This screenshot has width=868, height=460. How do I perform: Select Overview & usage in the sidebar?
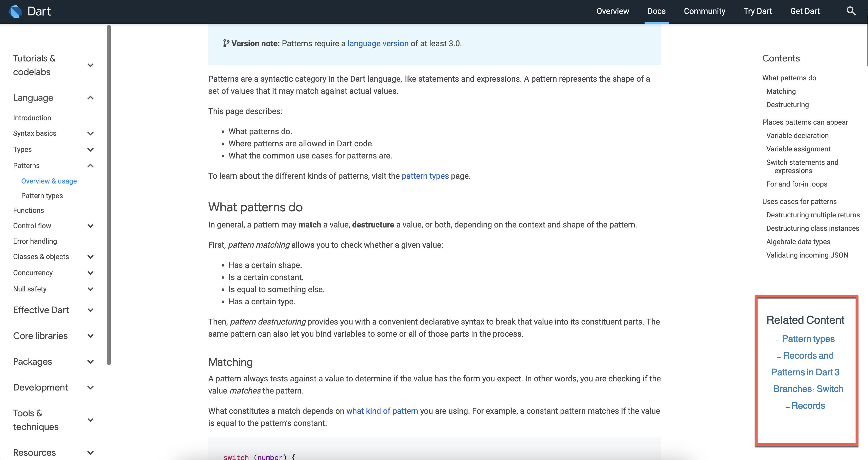click(49, 181)
